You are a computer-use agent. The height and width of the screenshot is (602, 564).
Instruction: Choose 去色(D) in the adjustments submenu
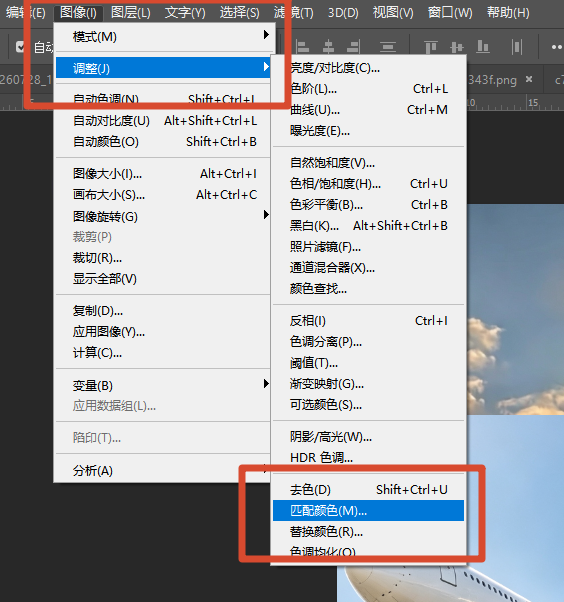368,490
